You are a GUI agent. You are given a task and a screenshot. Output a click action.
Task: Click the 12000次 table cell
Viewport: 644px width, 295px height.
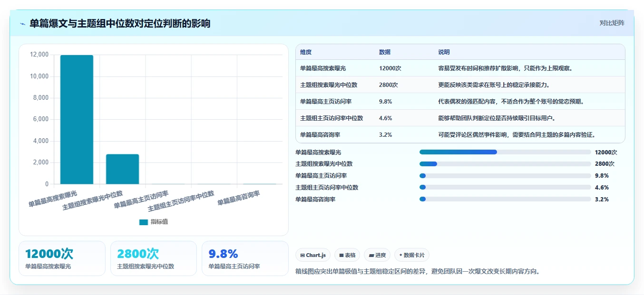[x=390, y=68]
